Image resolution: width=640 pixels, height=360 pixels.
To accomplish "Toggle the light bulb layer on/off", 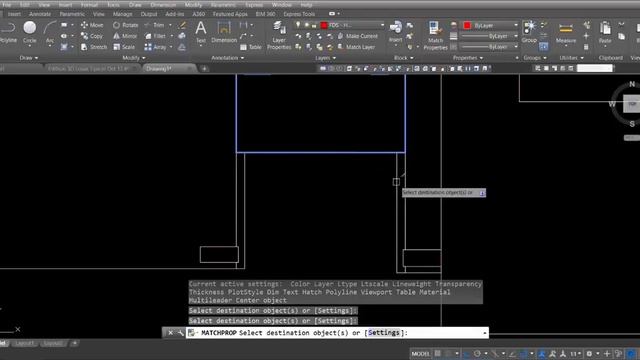I will click(x=298, y=25).
